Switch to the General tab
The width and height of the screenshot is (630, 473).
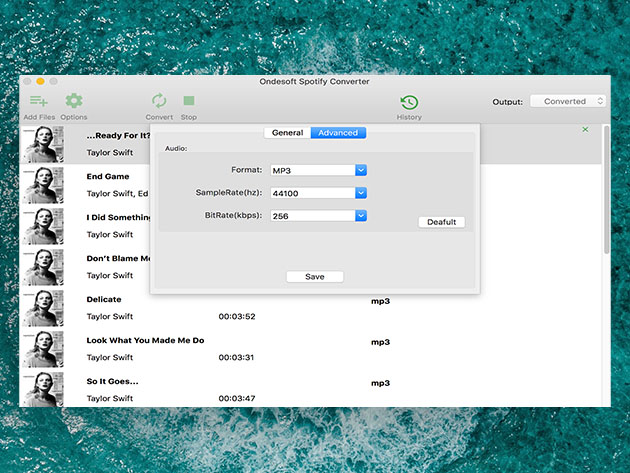pos(287,133)
